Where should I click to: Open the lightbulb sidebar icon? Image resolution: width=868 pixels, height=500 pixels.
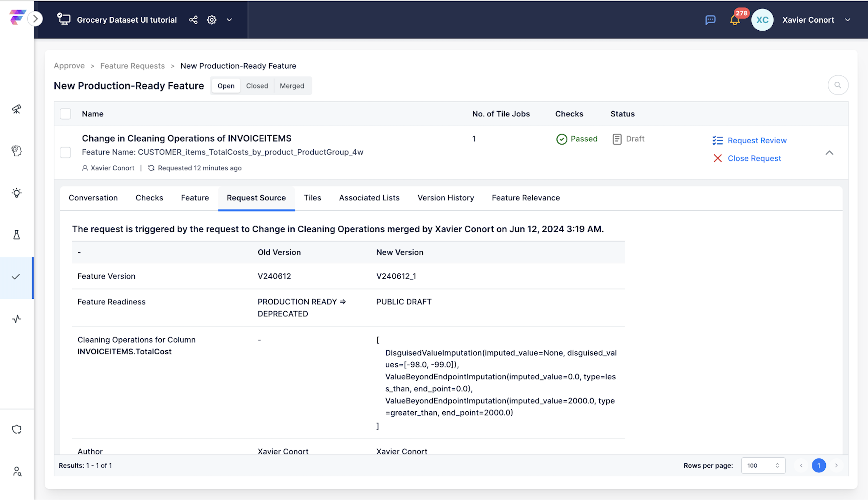[16, 193]
